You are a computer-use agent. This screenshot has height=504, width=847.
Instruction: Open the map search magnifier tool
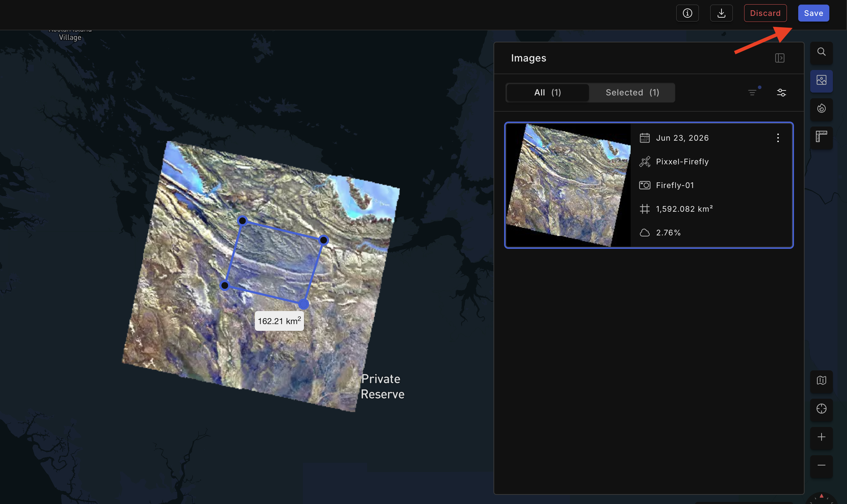pos(821,52)
